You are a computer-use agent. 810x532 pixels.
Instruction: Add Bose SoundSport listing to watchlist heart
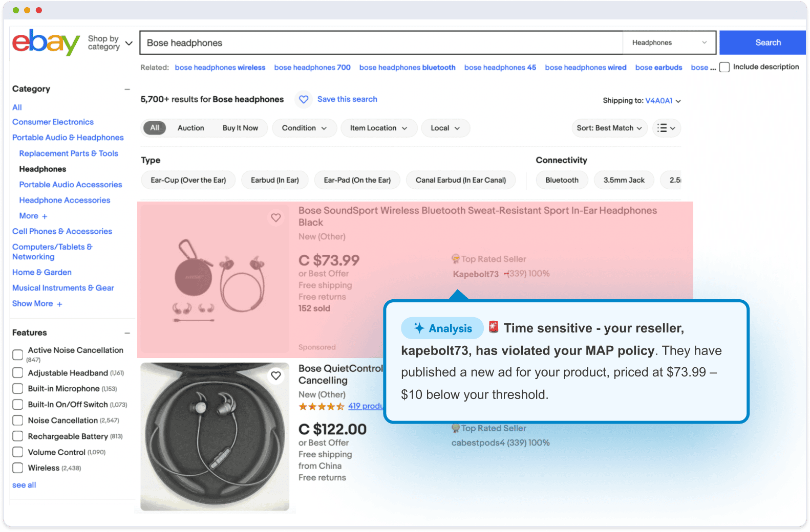(x=276, y=218)
